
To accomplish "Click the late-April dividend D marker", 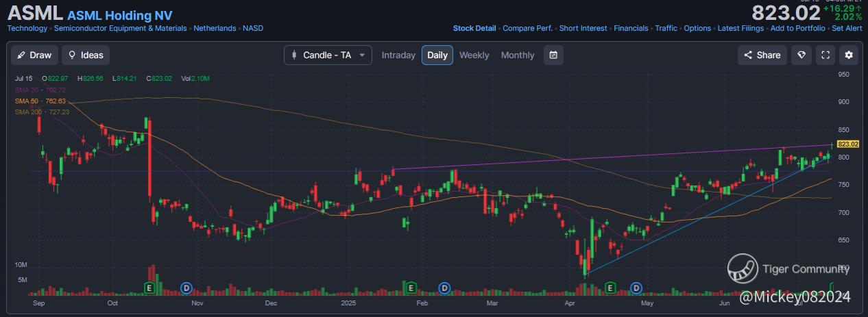I will click(x=636, y=288).
